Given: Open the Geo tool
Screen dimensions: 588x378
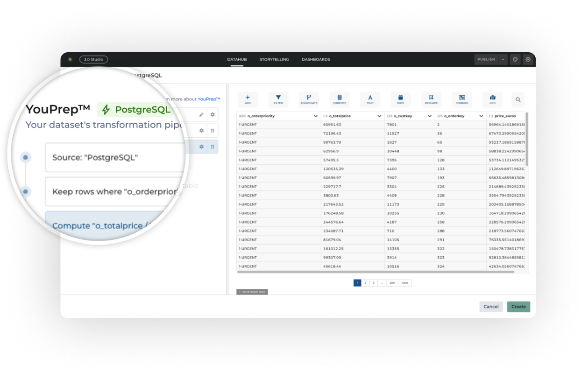Looking at the screenshot, I should pyautogui.click(x=493, y=99).
